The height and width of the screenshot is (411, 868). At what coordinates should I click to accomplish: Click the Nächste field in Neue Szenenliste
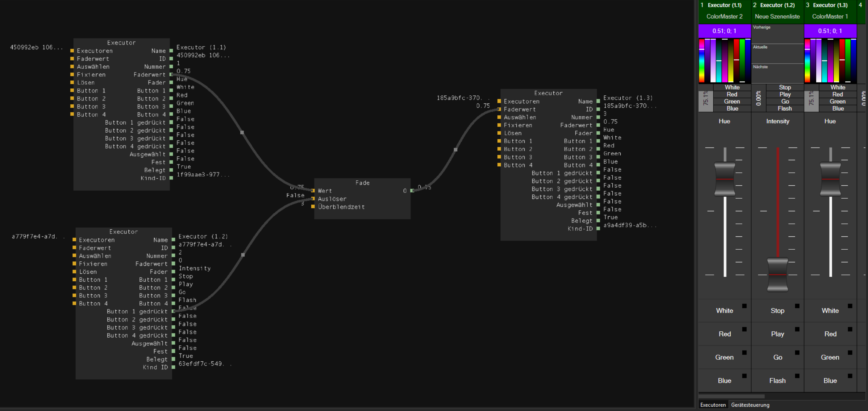coord(777,74)
